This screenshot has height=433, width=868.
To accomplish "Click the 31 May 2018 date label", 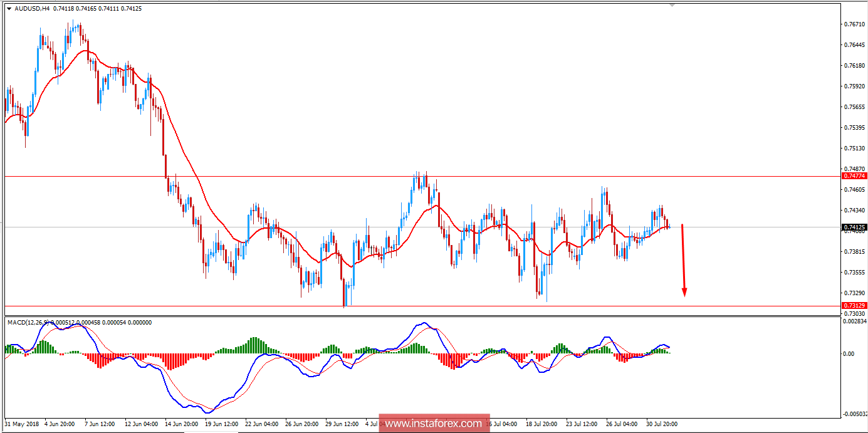I will [22, 424].
